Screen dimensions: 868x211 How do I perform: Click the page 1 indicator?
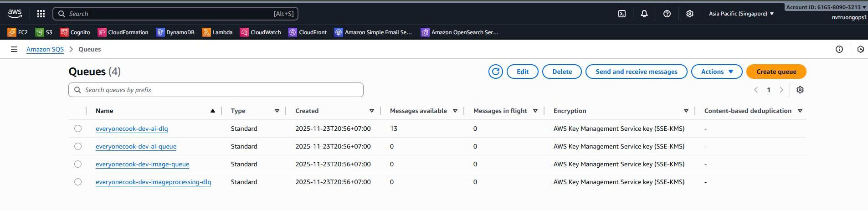[769, 90]
